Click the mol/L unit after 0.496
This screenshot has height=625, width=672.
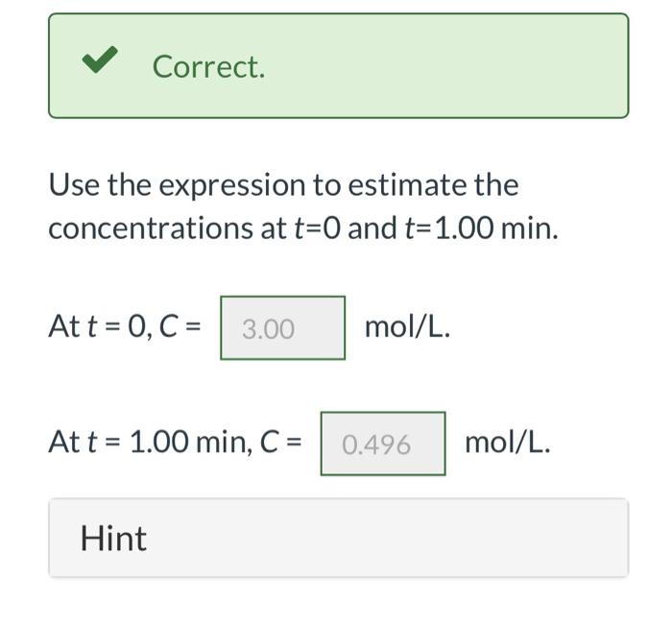click(508, 442)
